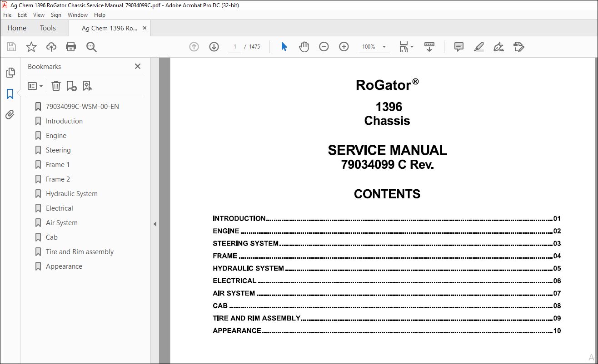Open the Help menu
Image resolution: width=598 pixels, height=364 pixels.
tap(100, 15)
